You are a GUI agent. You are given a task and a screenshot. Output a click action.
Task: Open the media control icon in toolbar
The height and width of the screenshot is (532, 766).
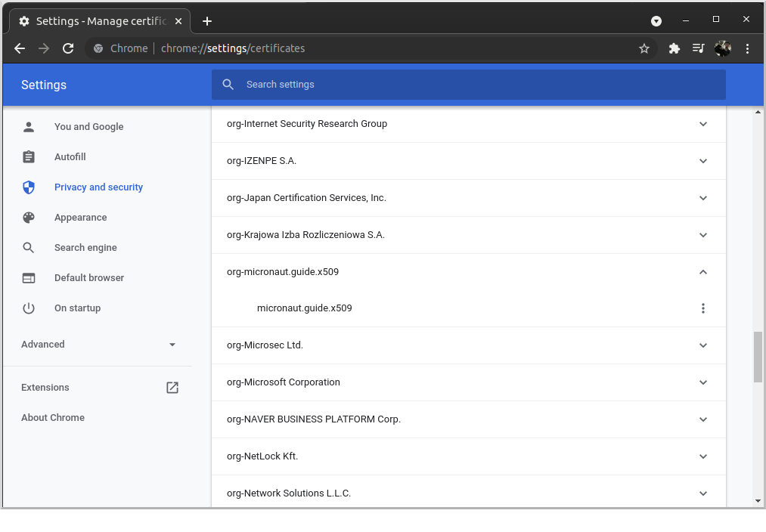click(699, 48)
